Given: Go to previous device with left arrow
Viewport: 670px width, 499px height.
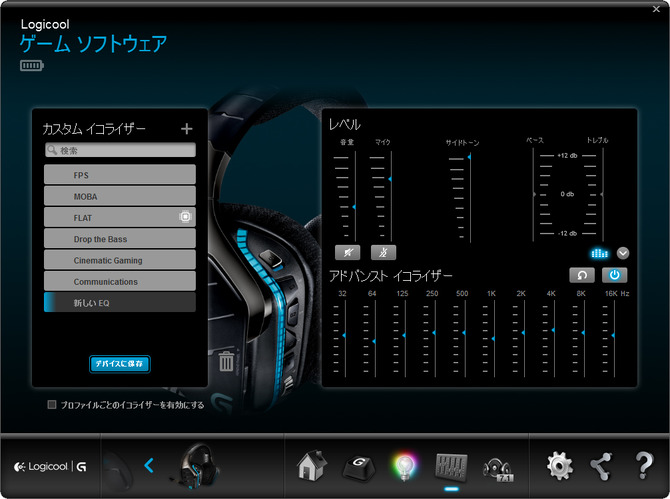Looking at the screenshot, I should (x=149, y=465).
